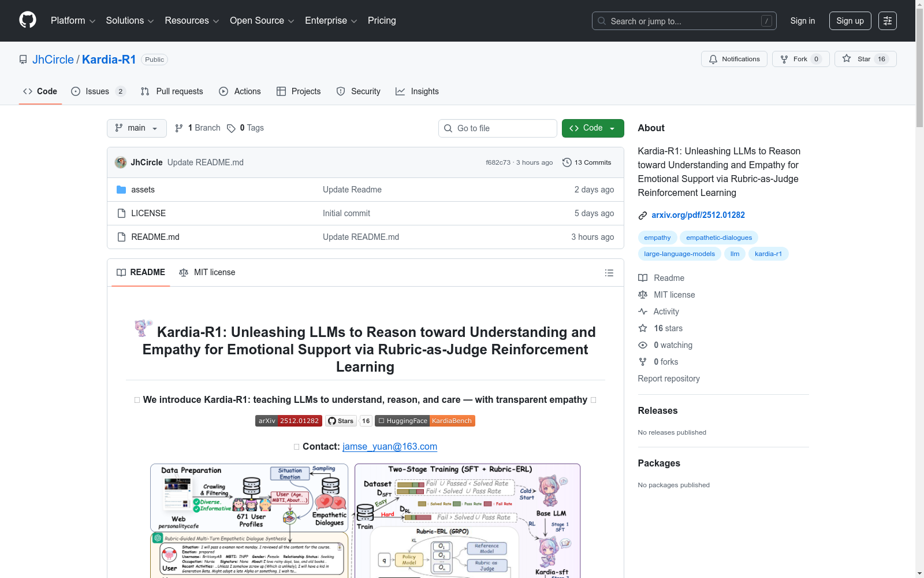
Task: Open the green Code dropdown button
Action: point(593,128)
